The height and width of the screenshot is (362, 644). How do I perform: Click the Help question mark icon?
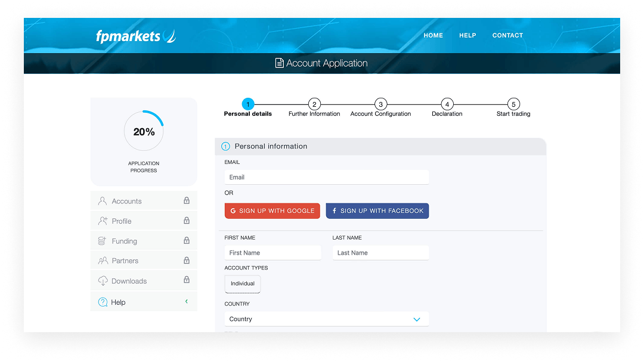click(103, 302)
